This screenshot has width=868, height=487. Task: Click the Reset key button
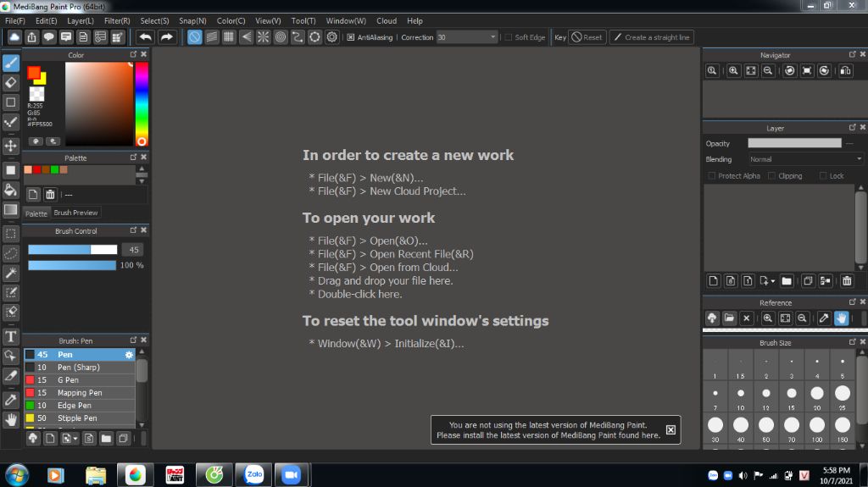[x=587, y=37]
